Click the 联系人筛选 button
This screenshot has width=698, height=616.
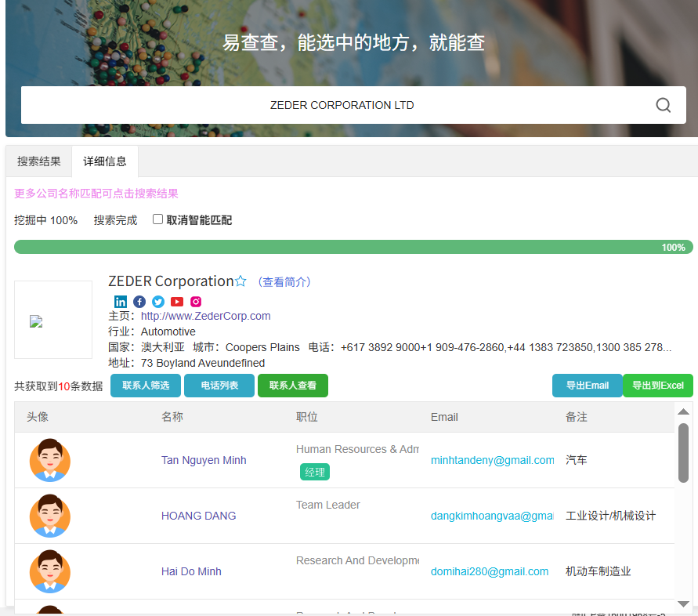[x=146, y=386]
